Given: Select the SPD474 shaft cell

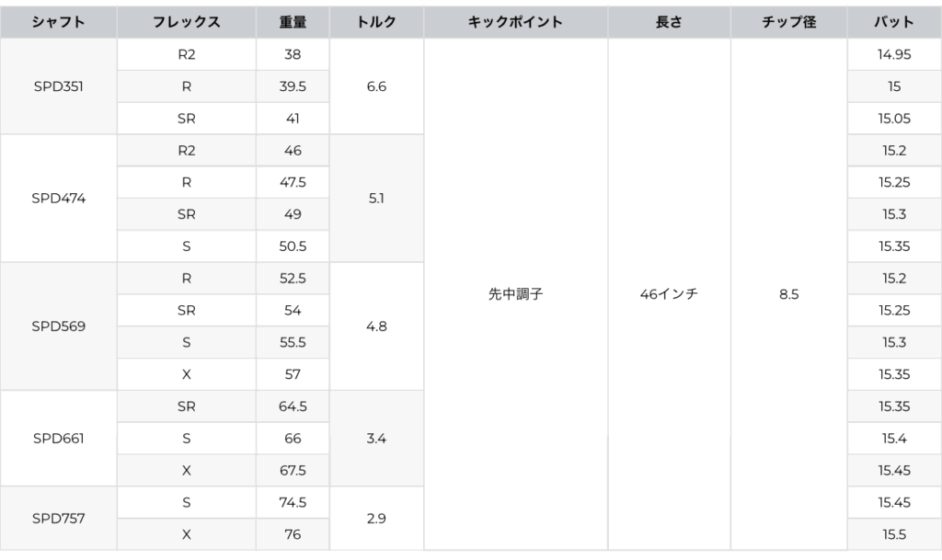Looking at the screenshot, I should coord(58,198).
